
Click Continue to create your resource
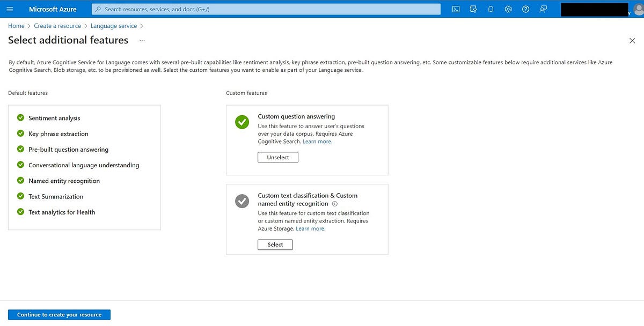pos(58,314)
